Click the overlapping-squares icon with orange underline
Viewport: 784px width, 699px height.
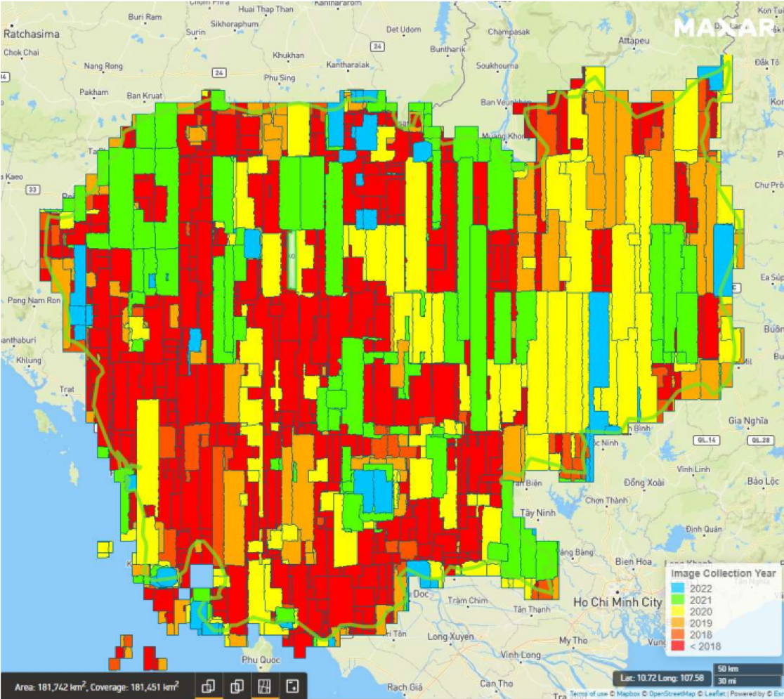208,686
